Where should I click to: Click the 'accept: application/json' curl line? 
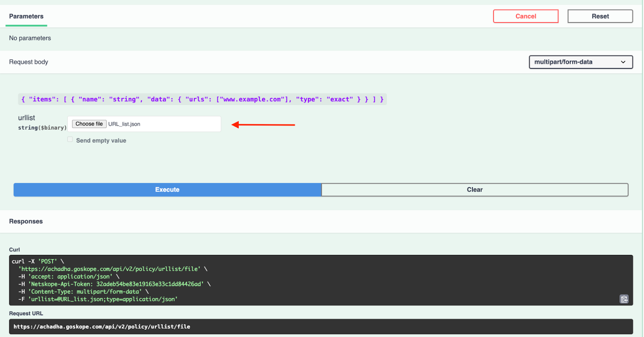coord(69,277)
